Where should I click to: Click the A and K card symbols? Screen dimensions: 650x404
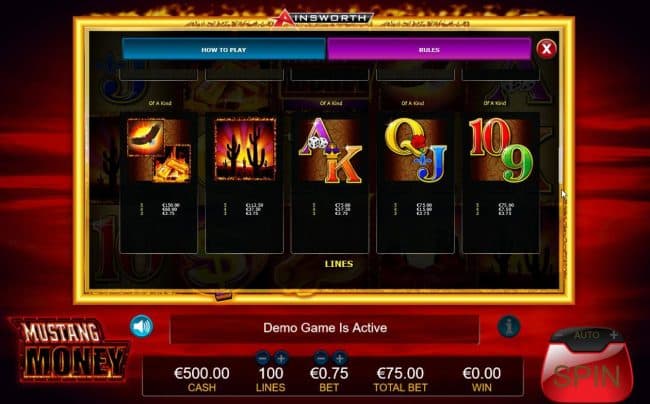330,150
